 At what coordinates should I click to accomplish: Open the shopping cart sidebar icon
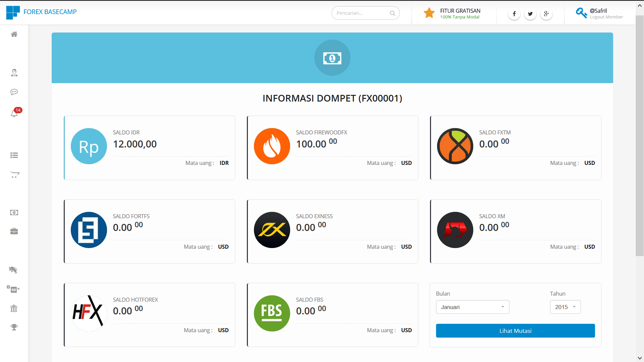pyautogui.click(x=15, y=175)
